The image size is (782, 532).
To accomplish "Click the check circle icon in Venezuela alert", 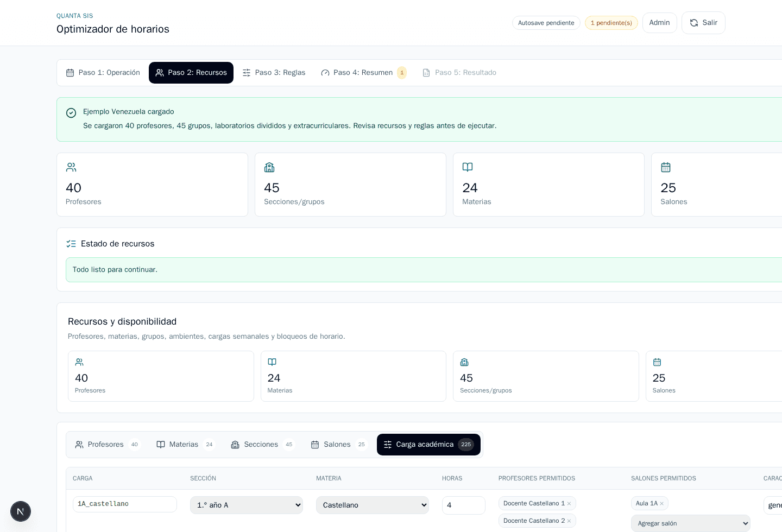I will [71, 113].
